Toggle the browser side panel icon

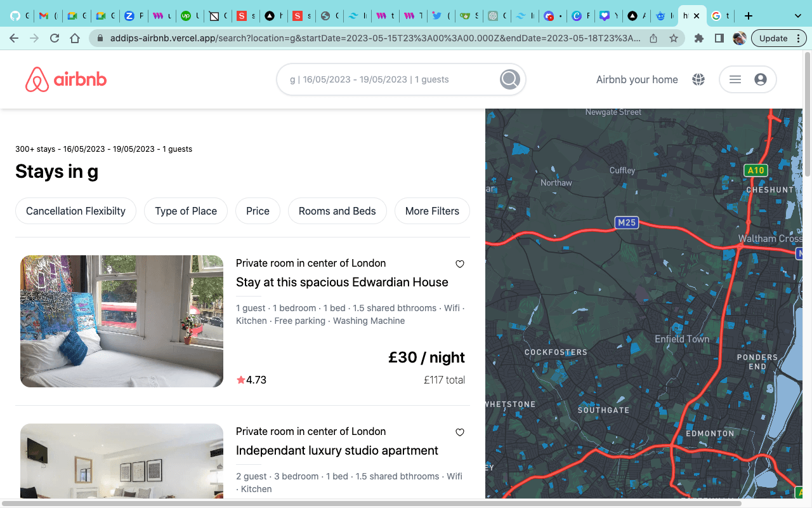(719, 38)
